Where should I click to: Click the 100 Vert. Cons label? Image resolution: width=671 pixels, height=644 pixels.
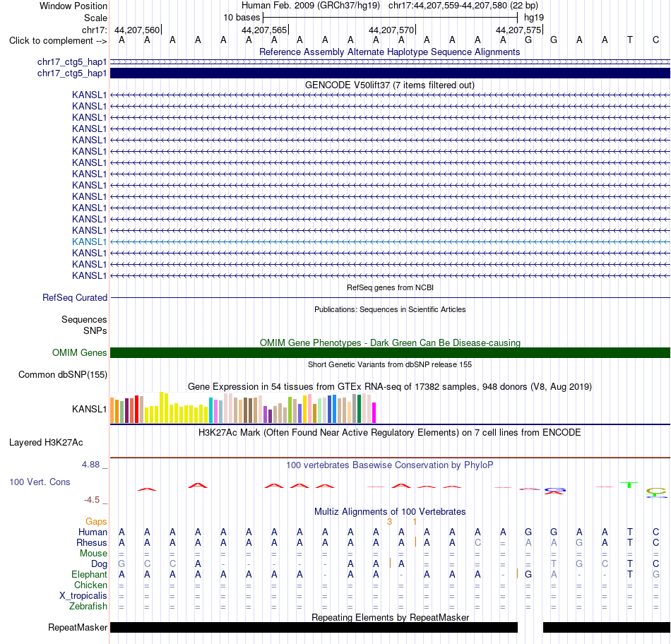40,482
